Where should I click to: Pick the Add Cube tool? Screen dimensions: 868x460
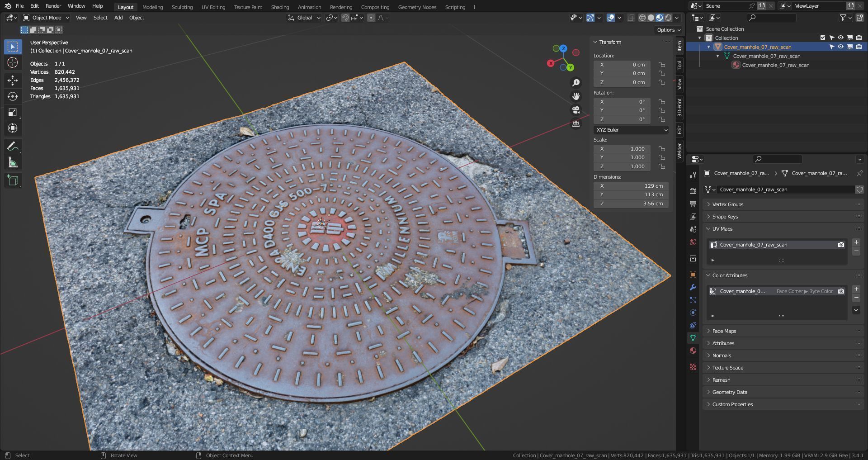(x=13, y=180)
